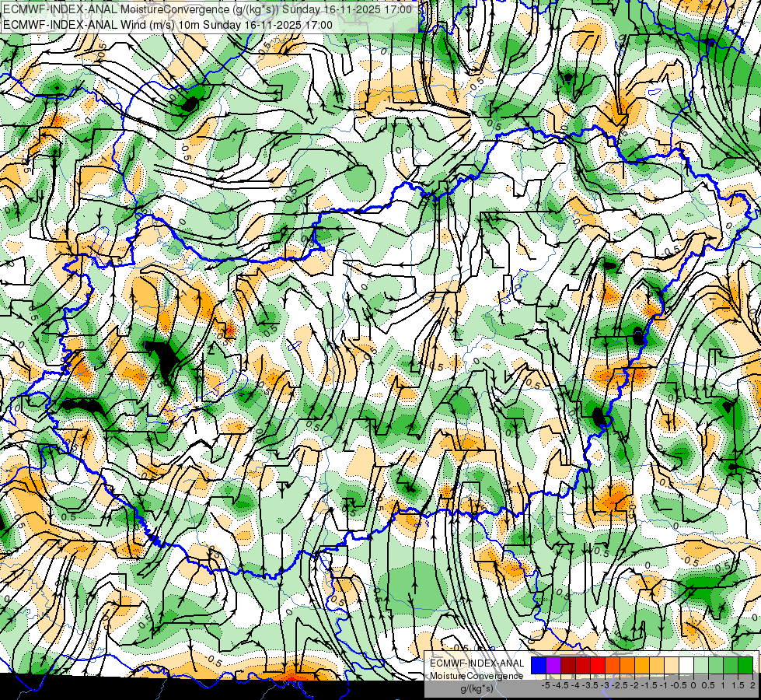Click the blue legend swatch below -5

(539, 666)
